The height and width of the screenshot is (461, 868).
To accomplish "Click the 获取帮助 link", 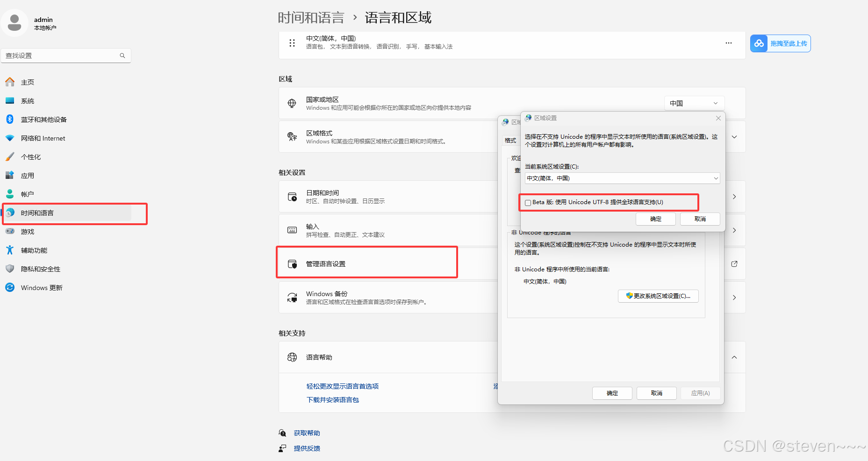I will click(307, 433).
